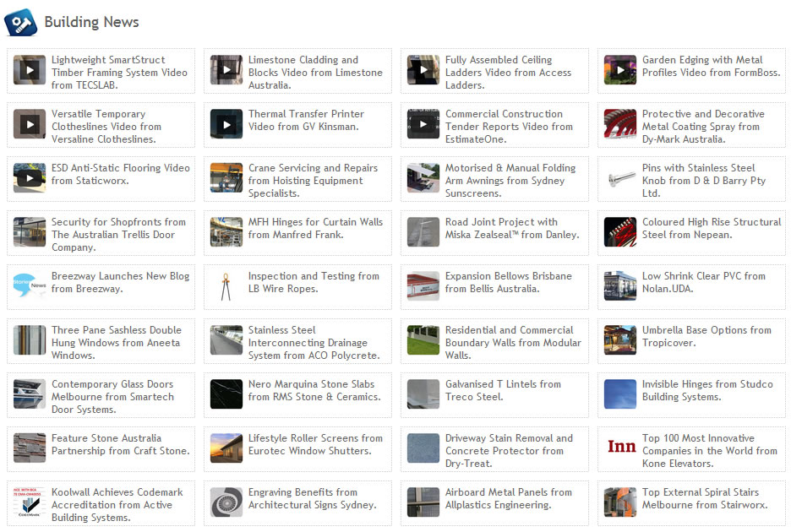Open the Motorised & Manual Folding Arm Awnings thumbnail
Viewport: 791px width, 532px height.
pos(423,178)
